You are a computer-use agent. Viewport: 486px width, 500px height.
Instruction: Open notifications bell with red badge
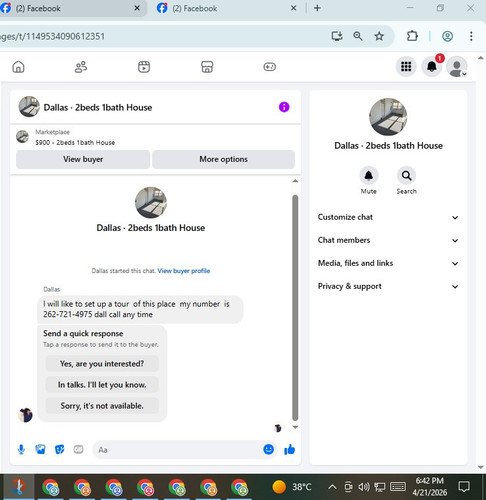(x=432, y=66)
